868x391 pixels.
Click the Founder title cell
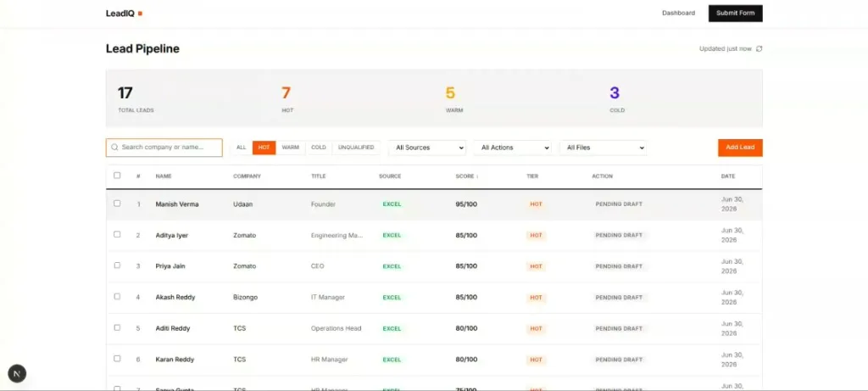pyautogui.click(x=323, y=204)
